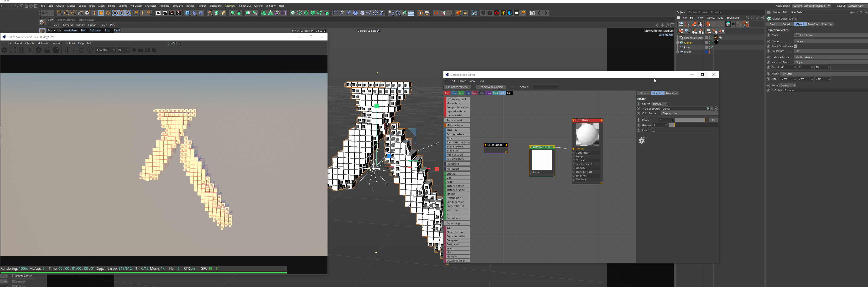Click the Get Active material button

coord(457,87)
